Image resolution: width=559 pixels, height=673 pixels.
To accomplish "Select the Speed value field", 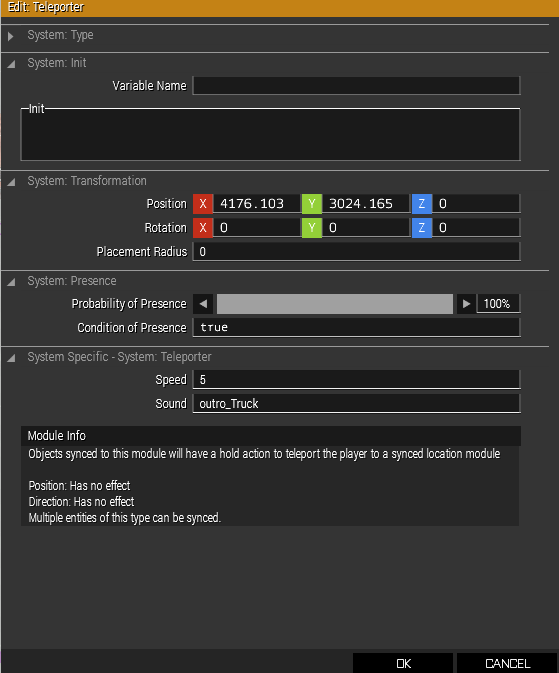I will tap(356, 380).
